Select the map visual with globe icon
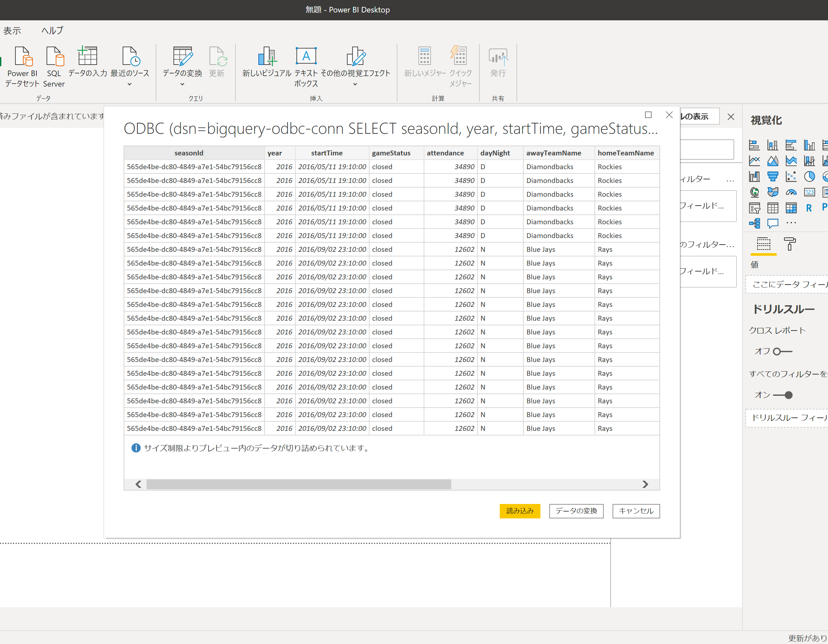828x644 pixels. [x=754, y=192]
